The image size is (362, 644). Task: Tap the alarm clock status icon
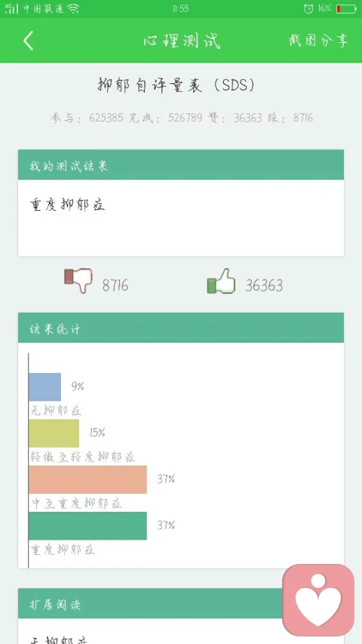308,8
